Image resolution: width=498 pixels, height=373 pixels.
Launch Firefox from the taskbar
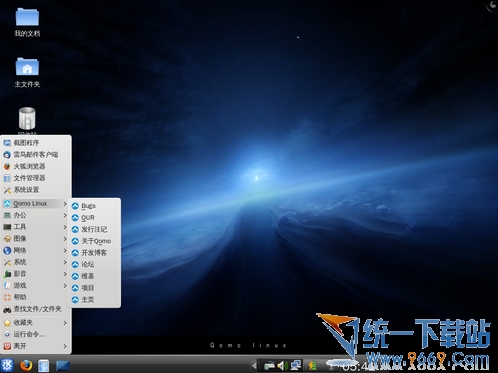click(x=26, y=365)
